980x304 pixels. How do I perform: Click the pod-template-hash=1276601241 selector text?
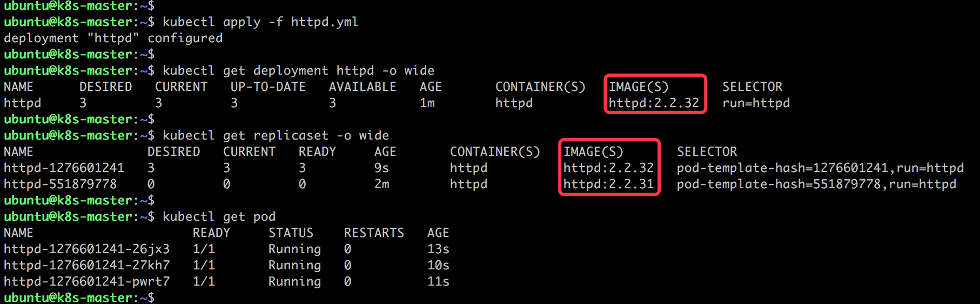coord(782,168)
